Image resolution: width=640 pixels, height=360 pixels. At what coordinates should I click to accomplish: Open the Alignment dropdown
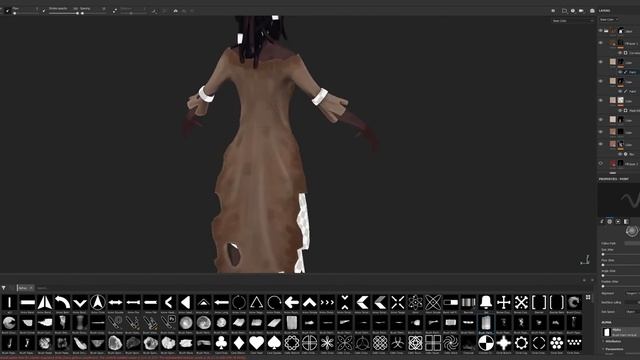(632, 293)
